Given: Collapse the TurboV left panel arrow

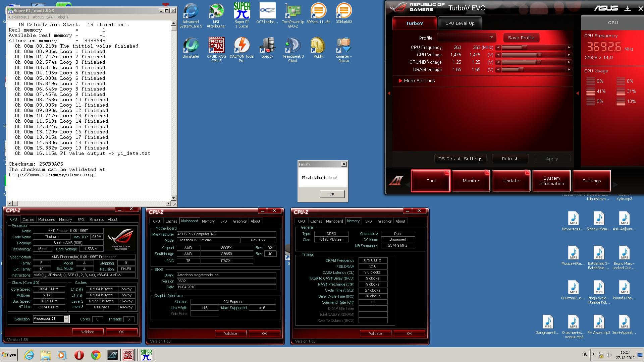Looking at the screenshot, I should coord(389,93).
